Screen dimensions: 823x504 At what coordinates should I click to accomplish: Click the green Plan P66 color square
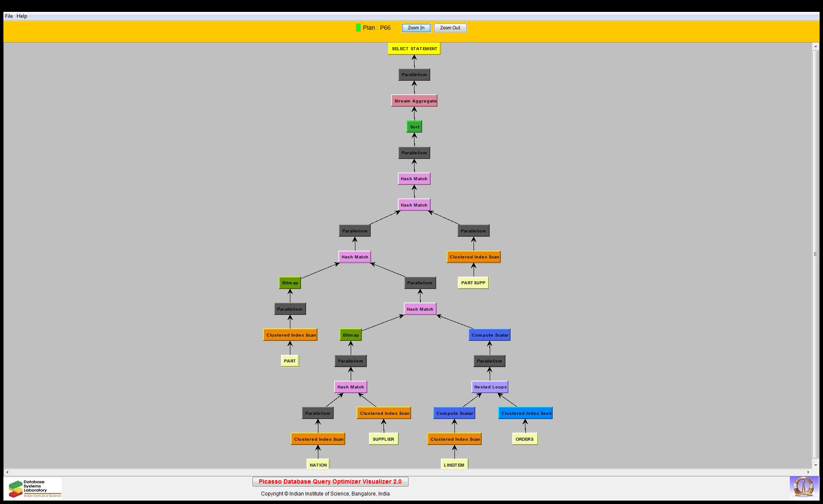[358, 28]
